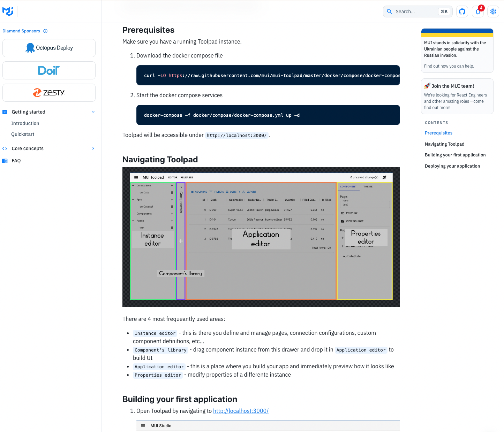Jump to Building your first application in contents
The image size is (504, 432).
(x=455, y=155)
